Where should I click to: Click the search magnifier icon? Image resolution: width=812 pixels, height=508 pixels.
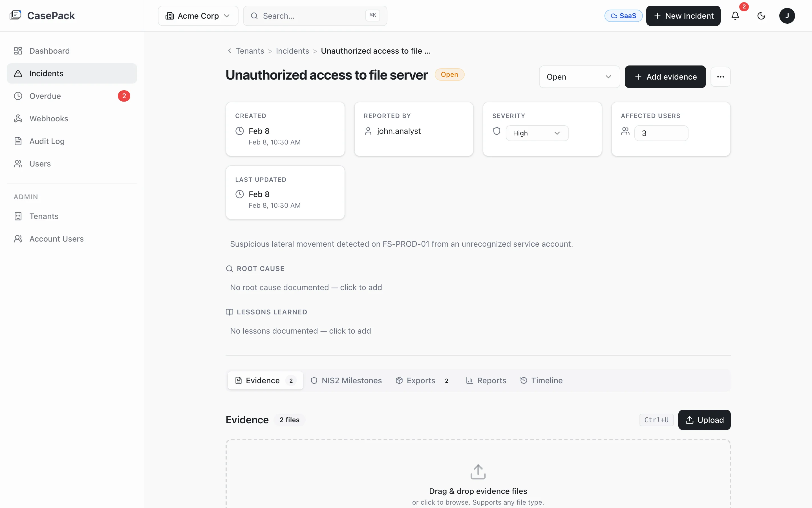click(254, 16)
